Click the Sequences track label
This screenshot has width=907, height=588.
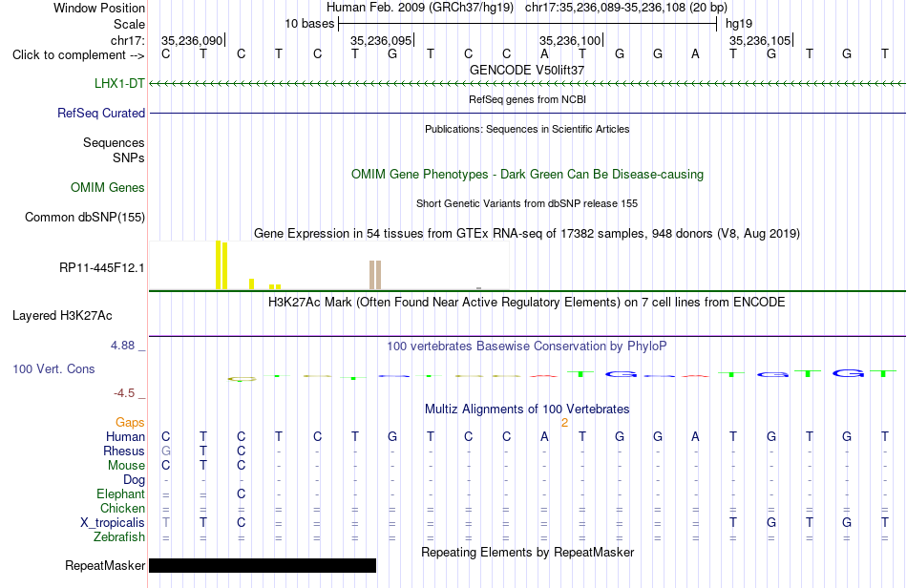click(114, 143)
